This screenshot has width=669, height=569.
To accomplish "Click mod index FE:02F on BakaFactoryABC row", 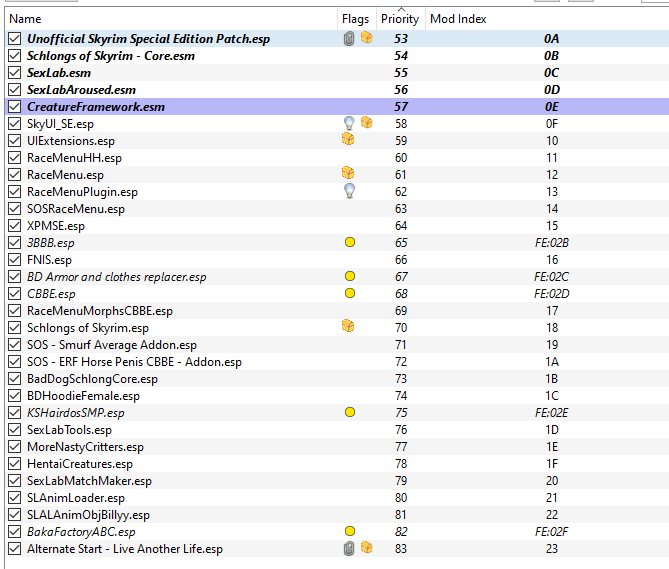I will [x=552, y=532].
